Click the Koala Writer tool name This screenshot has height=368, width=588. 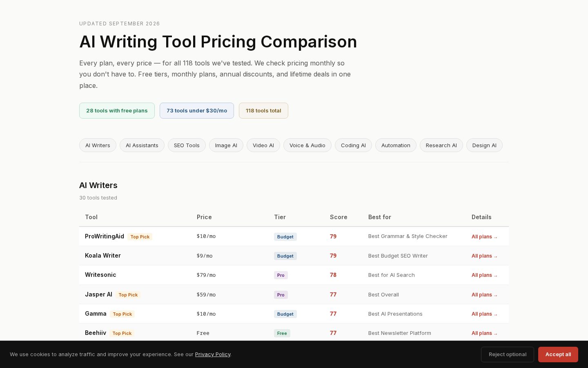click(x=103, y=256)
